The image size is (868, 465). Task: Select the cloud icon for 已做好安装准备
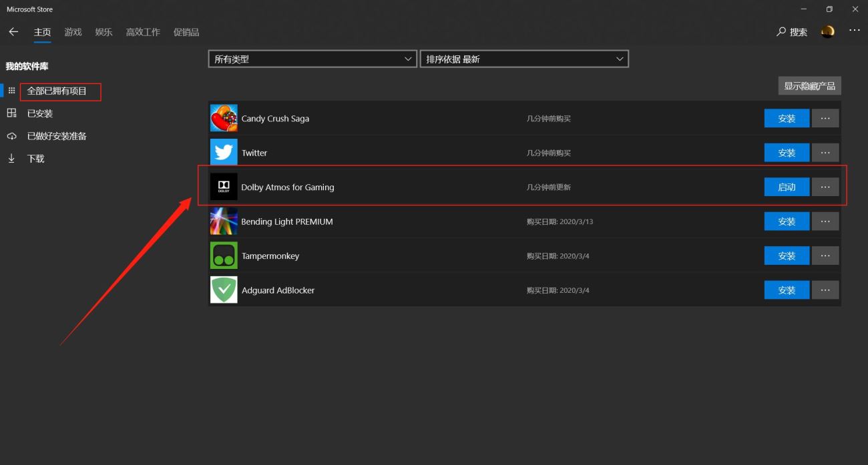pyautogui.click(x=11, y=136)
